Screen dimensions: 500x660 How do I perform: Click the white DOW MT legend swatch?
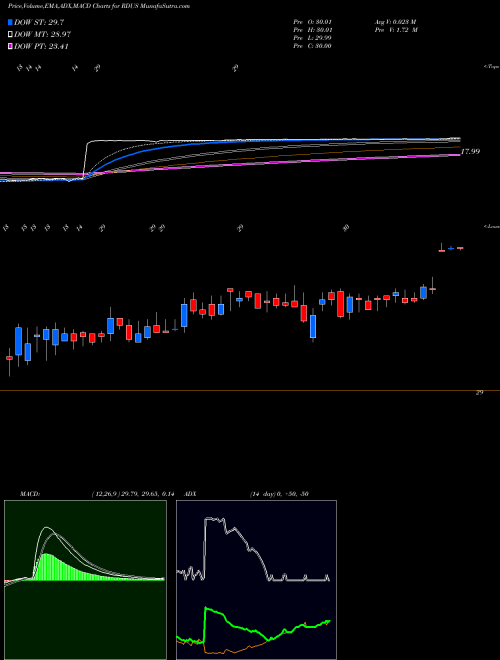click(10, 35)
